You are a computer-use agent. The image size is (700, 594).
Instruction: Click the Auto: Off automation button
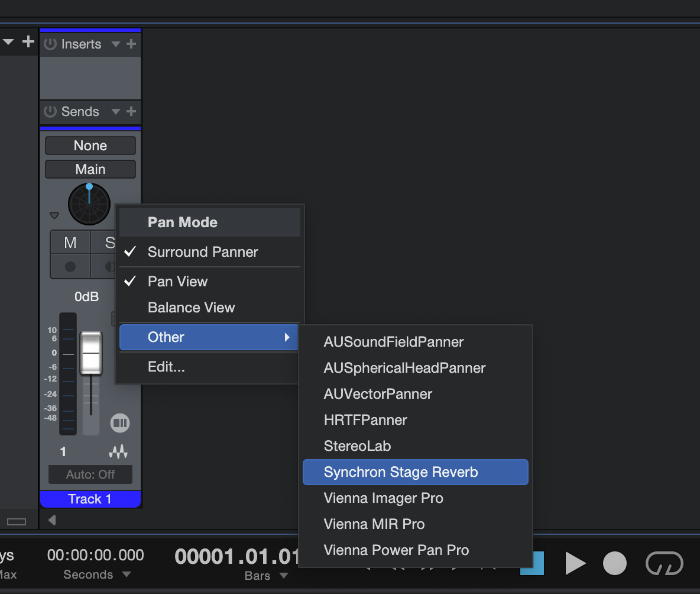[90, 474]
